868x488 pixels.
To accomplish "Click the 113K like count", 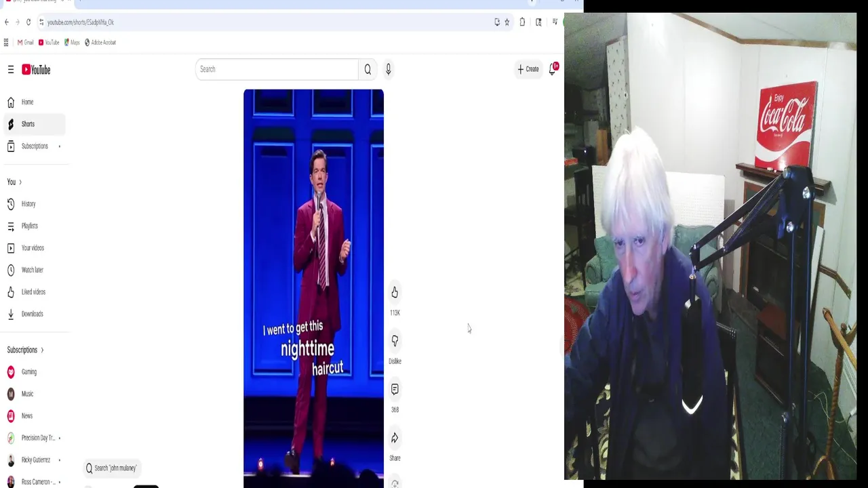I will coord(395,313).
